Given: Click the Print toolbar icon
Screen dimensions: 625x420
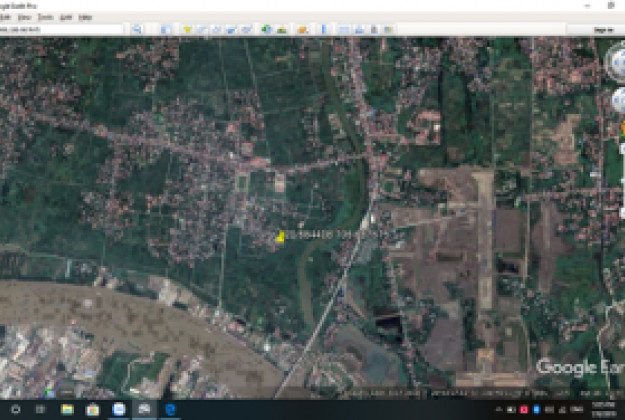Looking at the screenshot, I should pyautogui.click(x=359, y=29).
